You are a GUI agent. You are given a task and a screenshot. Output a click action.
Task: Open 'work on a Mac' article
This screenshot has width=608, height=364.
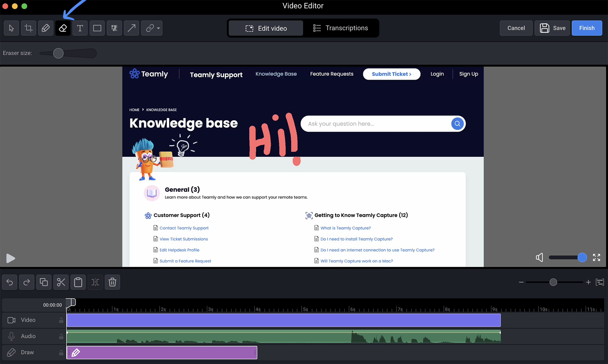point(357,261)
